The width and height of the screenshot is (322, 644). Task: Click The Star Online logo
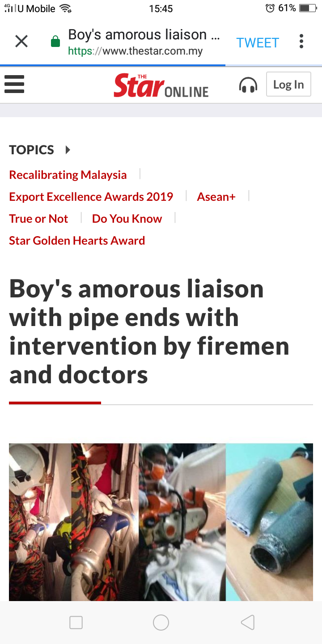pyautogui.click(x=161, y=85)
